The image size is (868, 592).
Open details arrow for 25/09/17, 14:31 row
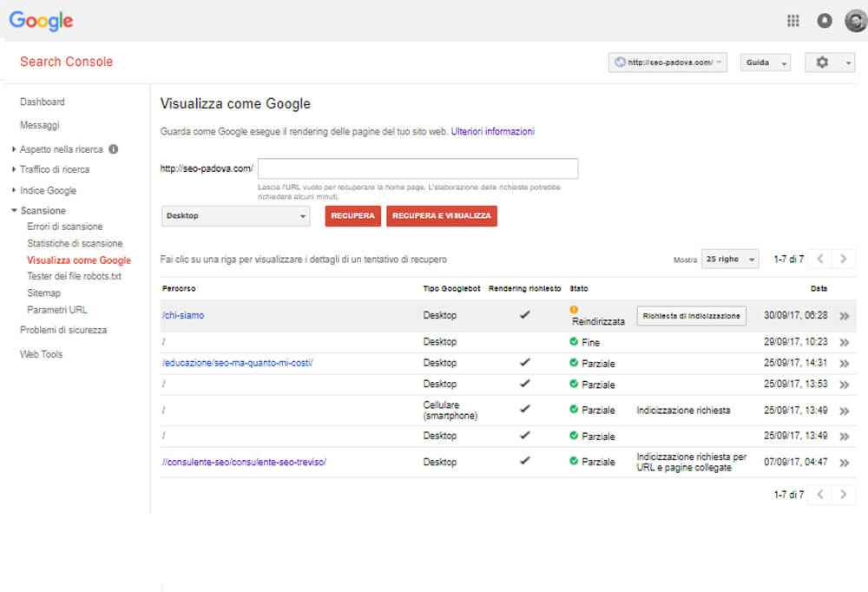tap(845, 364)
